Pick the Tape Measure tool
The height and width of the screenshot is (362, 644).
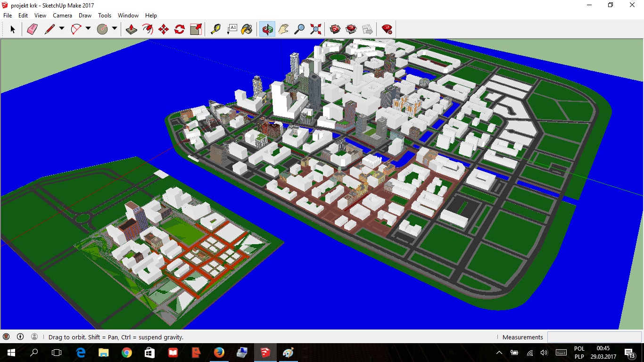(x=215, y=30)
